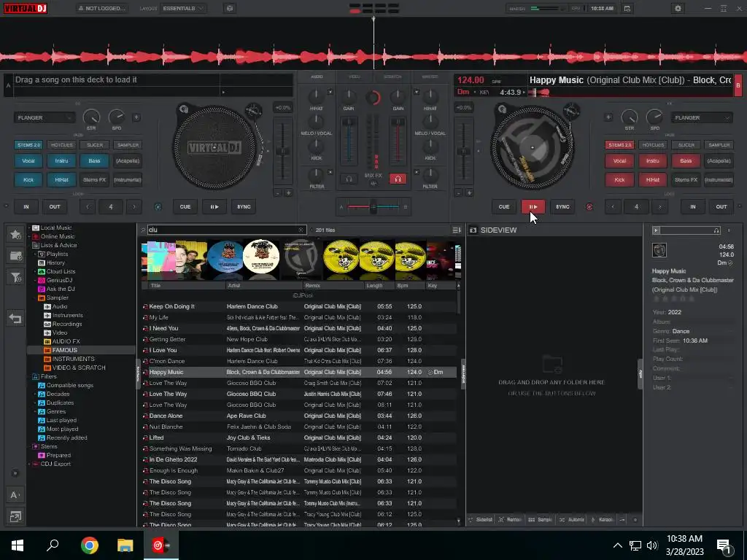
Task: Click CUE button on left deck
Action: tap(185, 206)
